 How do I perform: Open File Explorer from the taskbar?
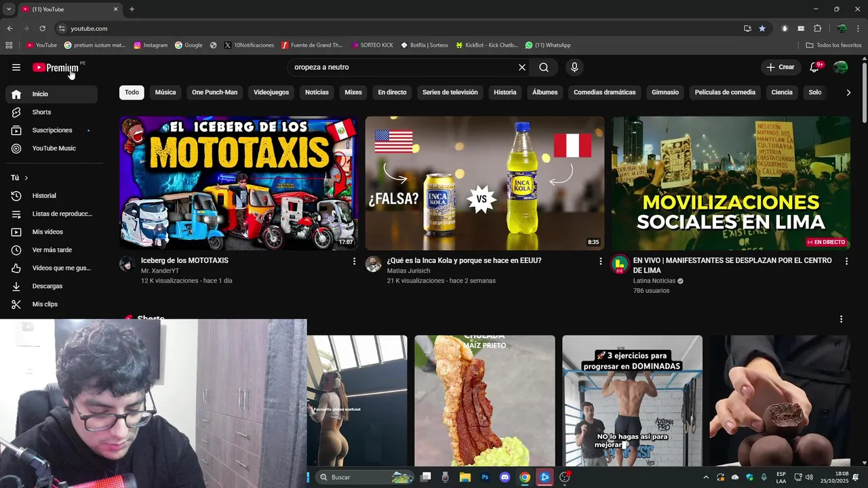click(x=465, y=477)
